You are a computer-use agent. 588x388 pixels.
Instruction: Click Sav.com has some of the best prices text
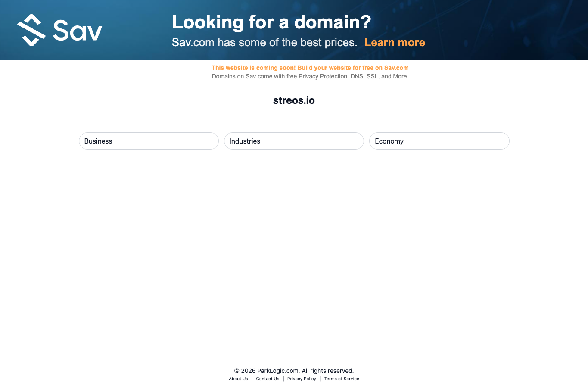click(x=264, y=42)
